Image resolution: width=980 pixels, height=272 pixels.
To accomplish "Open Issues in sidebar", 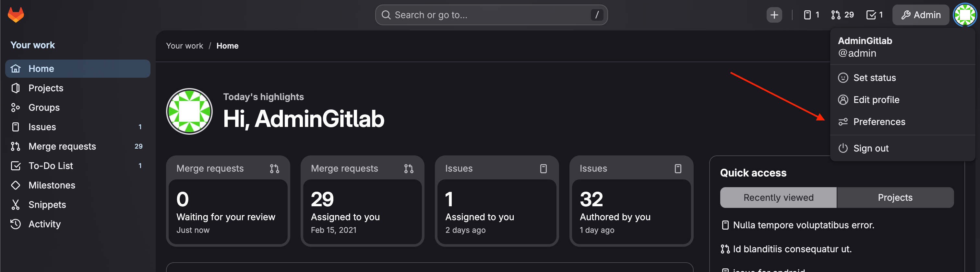I will (78, 127).
